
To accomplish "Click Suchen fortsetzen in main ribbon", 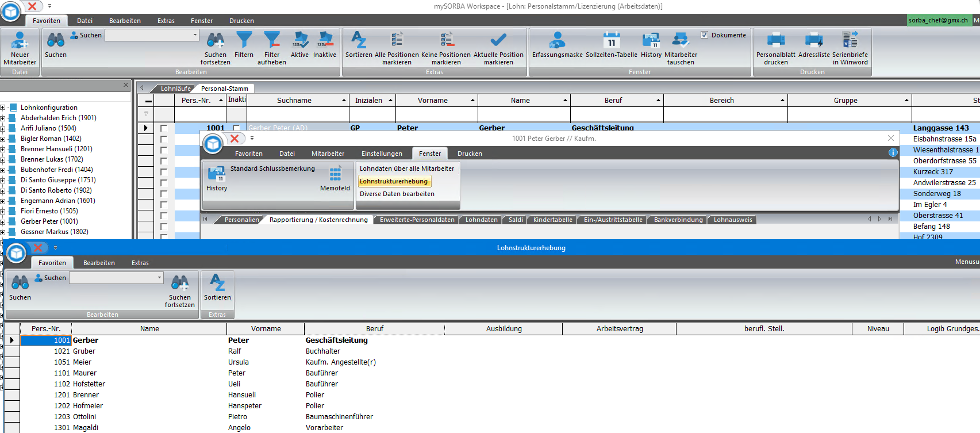I will (x=216, y=48).
